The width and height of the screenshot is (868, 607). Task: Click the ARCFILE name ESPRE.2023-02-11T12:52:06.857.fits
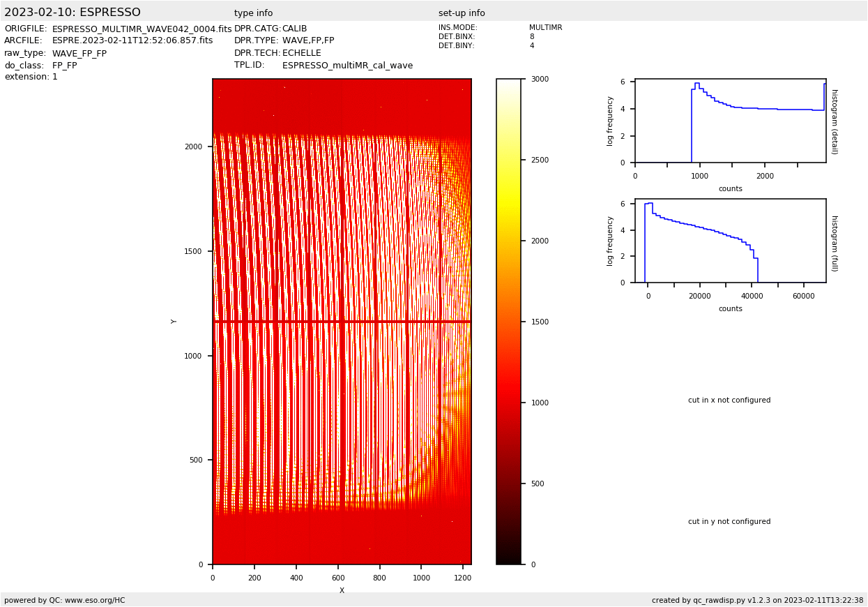[x=132, y=41]
